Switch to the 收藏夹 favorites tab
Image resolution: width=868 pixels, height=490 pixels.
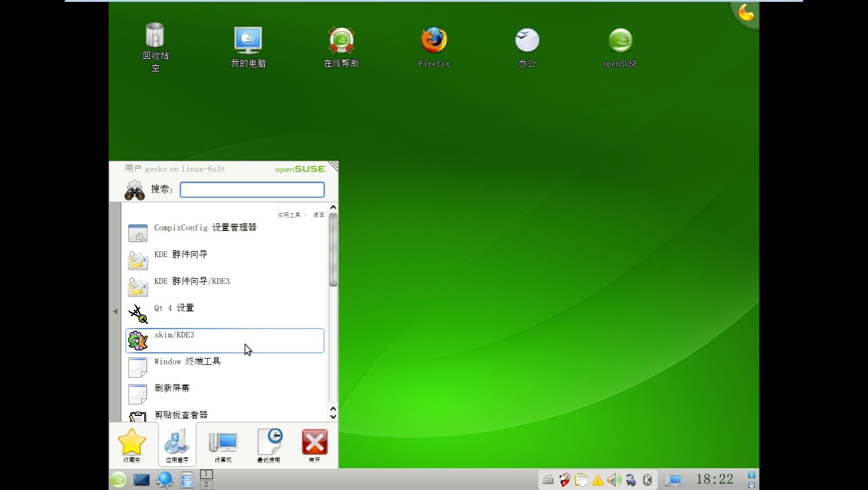click(132, 445)
